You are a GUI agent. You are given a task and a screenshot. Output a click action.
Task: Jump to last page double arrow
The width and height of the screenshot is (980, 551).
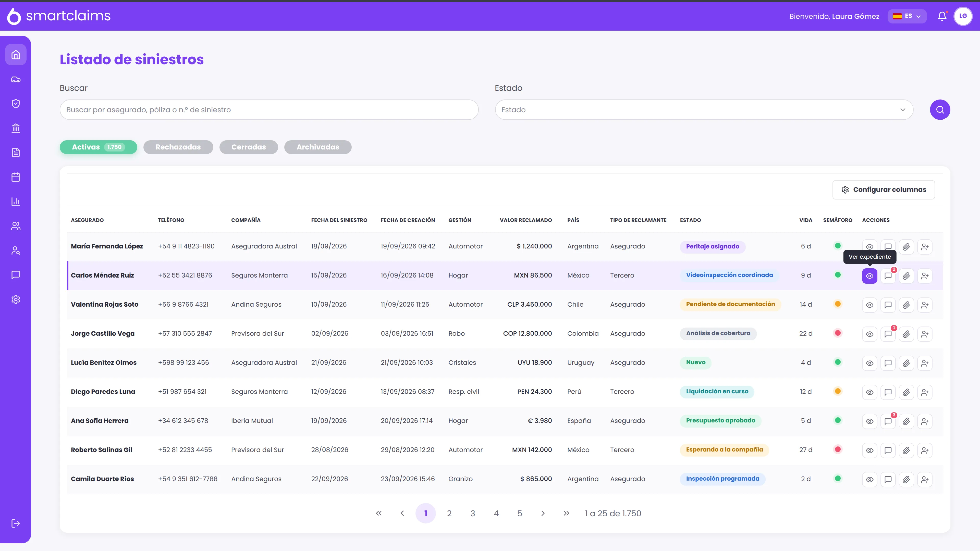click(x=566, y=513)
